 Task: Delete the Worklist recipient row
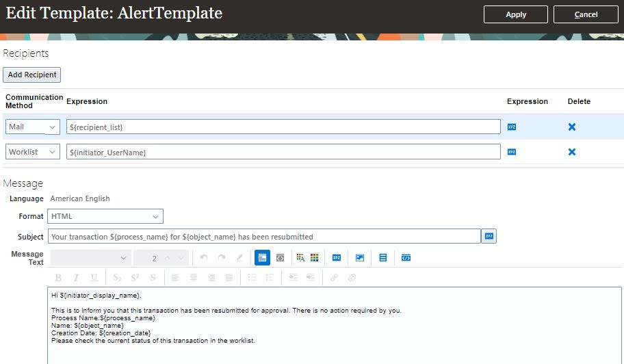[572, 152]
